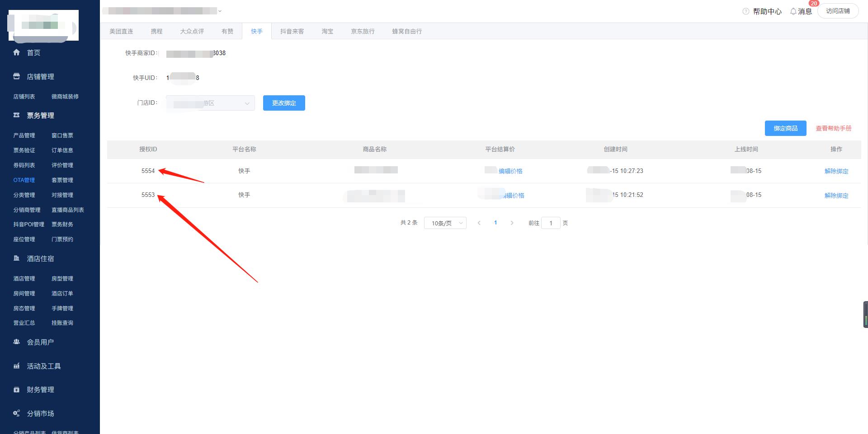Click the page number jump input field
868x434 pixels.
pyautogui.click(x=550, y=223)
